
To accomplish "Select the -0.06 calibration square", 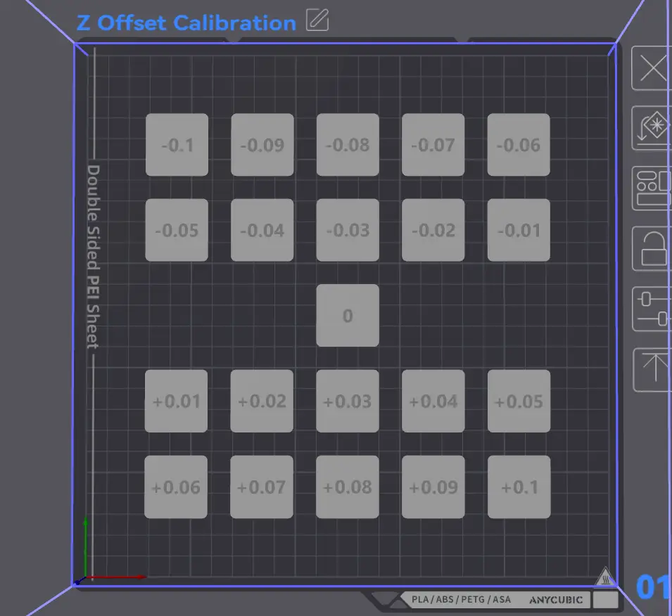I will point(519,145).
